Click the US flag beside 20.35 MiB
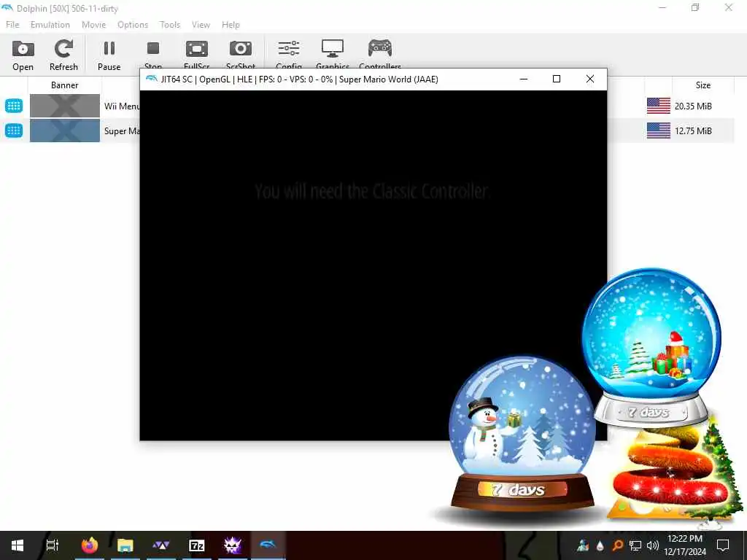Screen dimensions: 747x560 click(659, 106)
